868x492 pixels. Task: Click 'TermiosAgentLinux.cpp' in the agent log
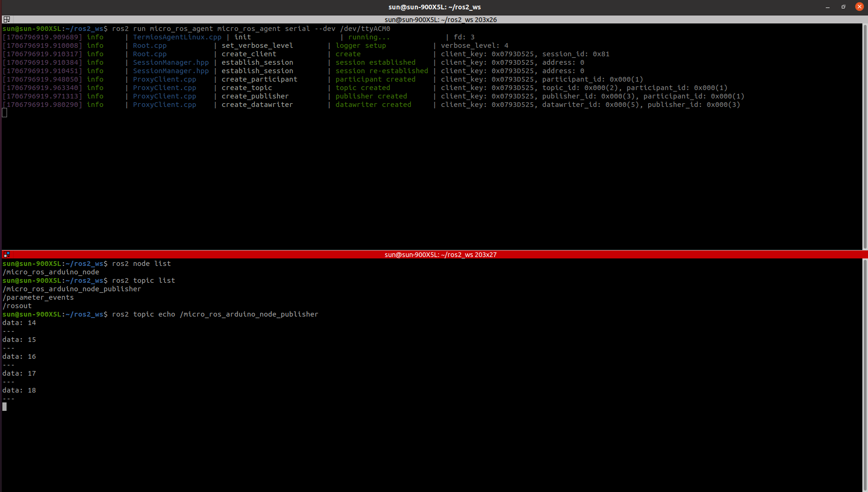pos(177,37)
